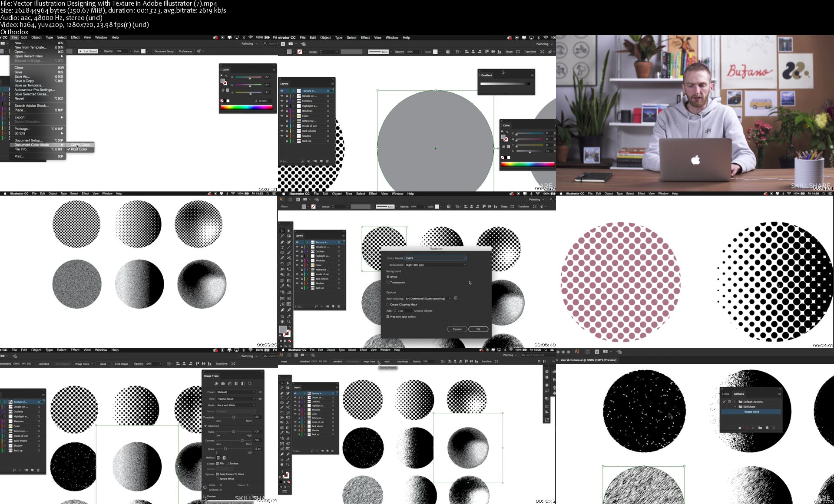Select the Transparent background radio button
The height and width of the screenshot is (504, 834).
pyautogui.click(x=388, y=282)
